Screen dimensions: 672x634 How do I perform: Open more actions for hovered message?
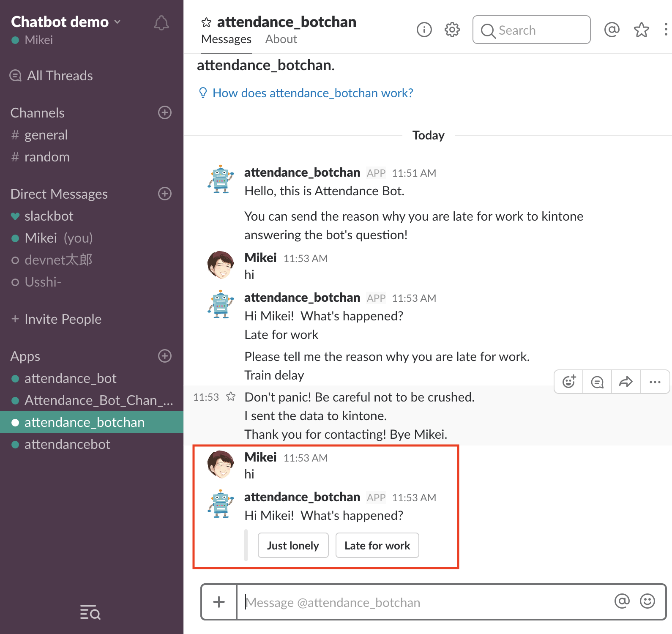pos(655,382)
